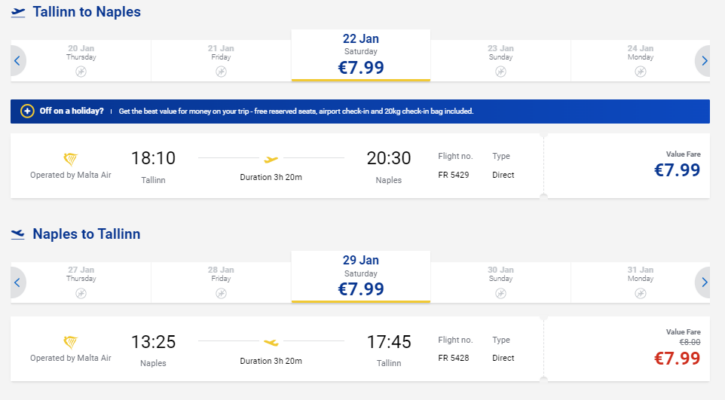
Task: Click the no-flight icon under 20 Jan Thursday
Action: click(81, 72)
